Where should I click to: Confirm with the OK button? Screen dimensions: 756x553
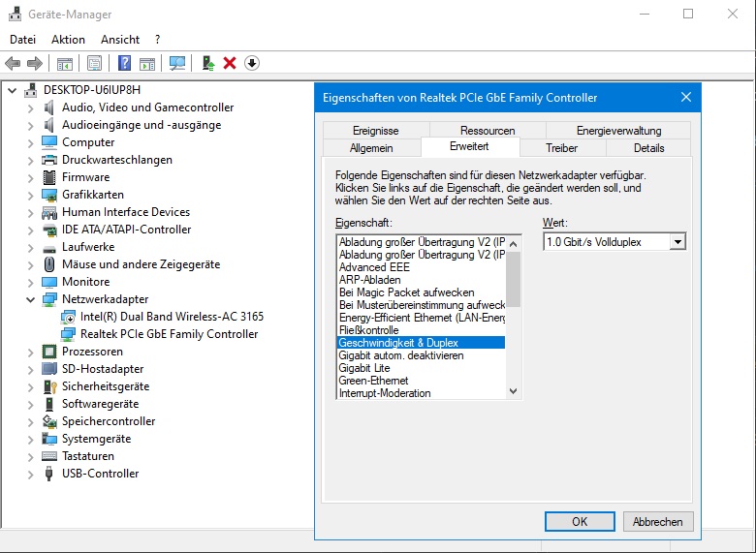(x=580, y=522)
